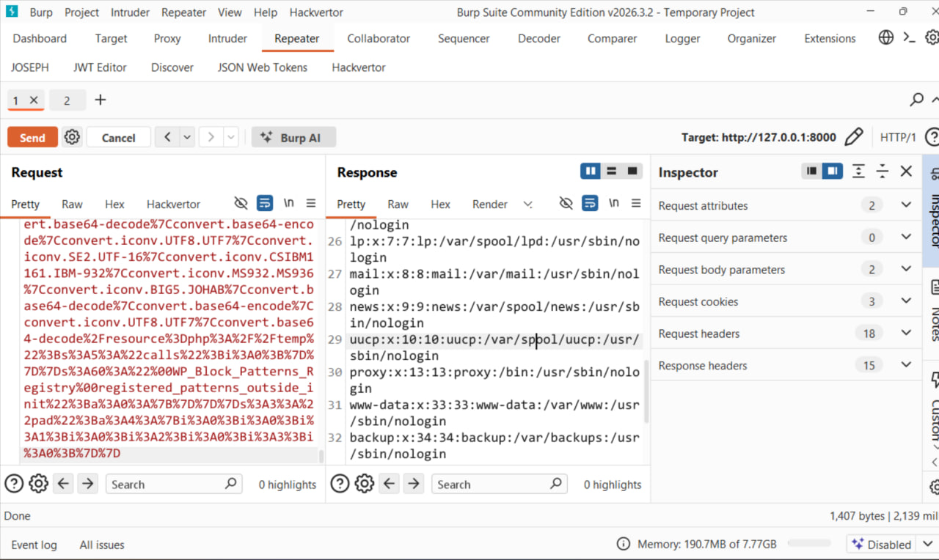This screenshot has width=939, height=560.
Task: Close the Inspector panel
Action: (906, 172)
